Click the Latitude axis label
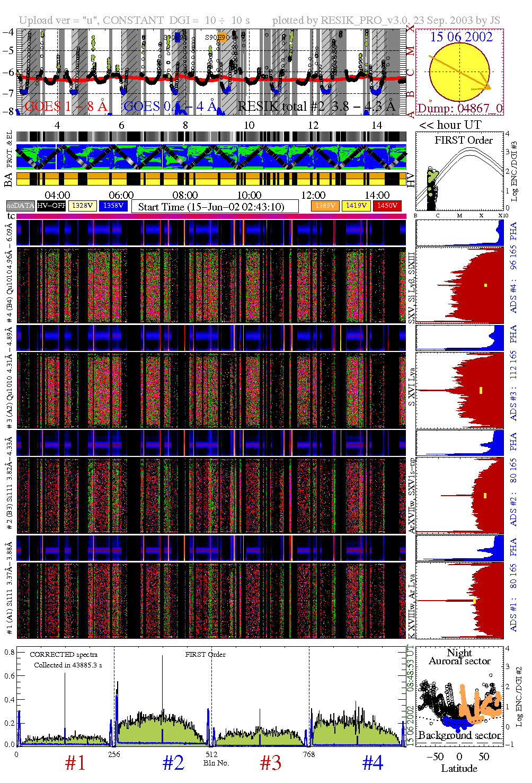Screen dimensions: 532x783 [x=459, y=769]
